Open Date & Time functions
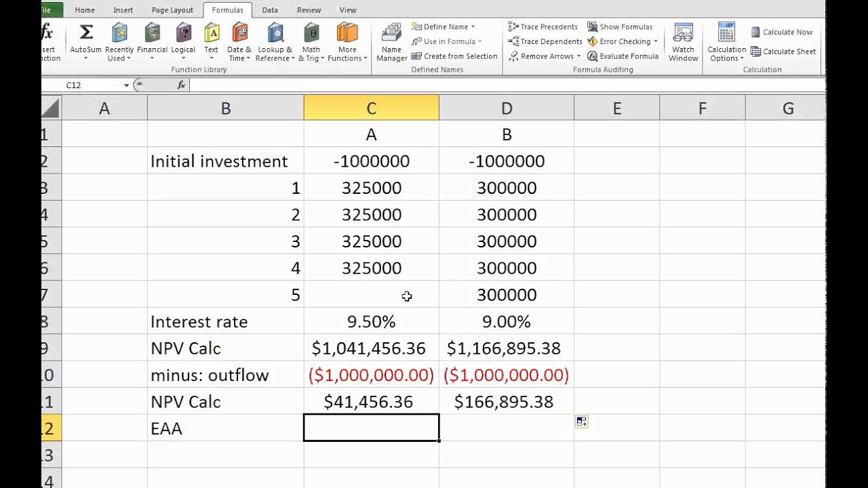 (239, 42)
